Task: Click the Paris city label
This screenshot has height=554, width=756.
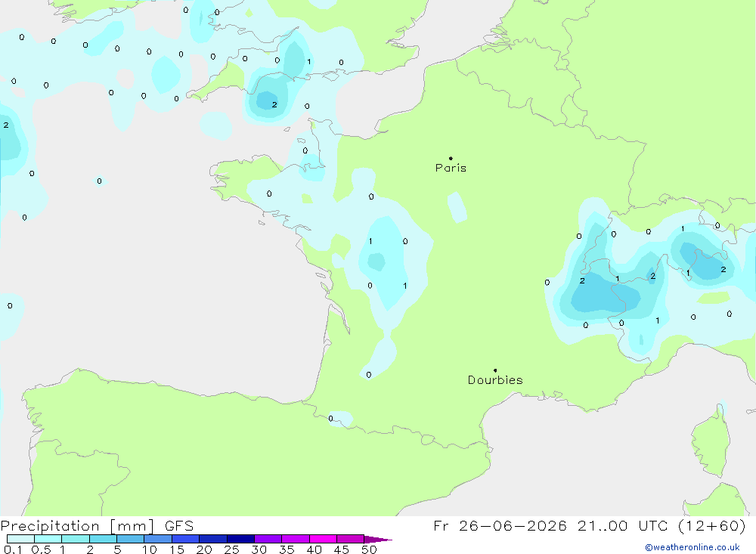Action: 451,168
